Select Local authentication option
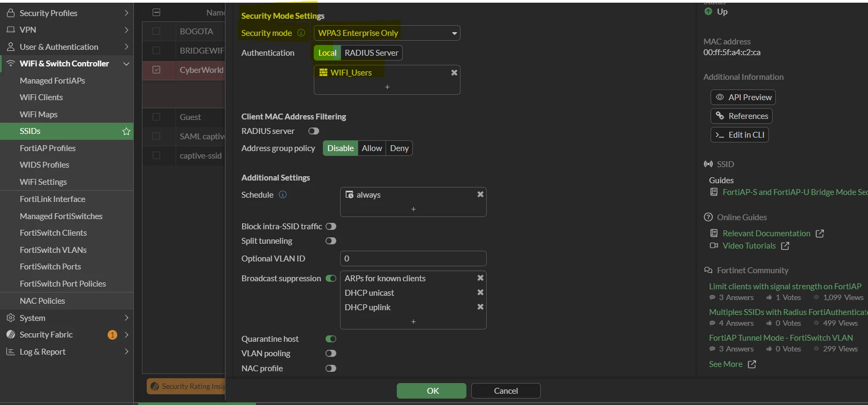Image resolution: width=868 pixels, height=405 pixels. 327,52
